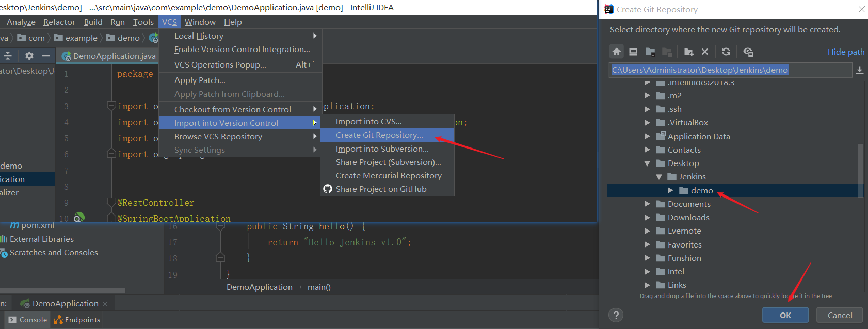Image resolution: width=868 pixels, height=329 pixels.
Task: Collapse the Desktop folder node
Action: pyautogui.click(x=647, y=163)
